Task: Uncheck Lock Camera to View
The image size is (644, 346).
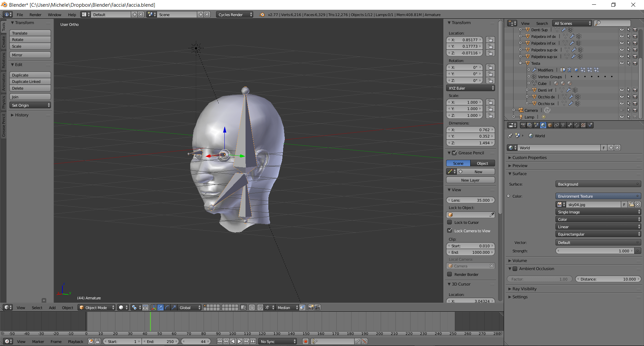Action: pyautogui.click(x=450, y=231)
